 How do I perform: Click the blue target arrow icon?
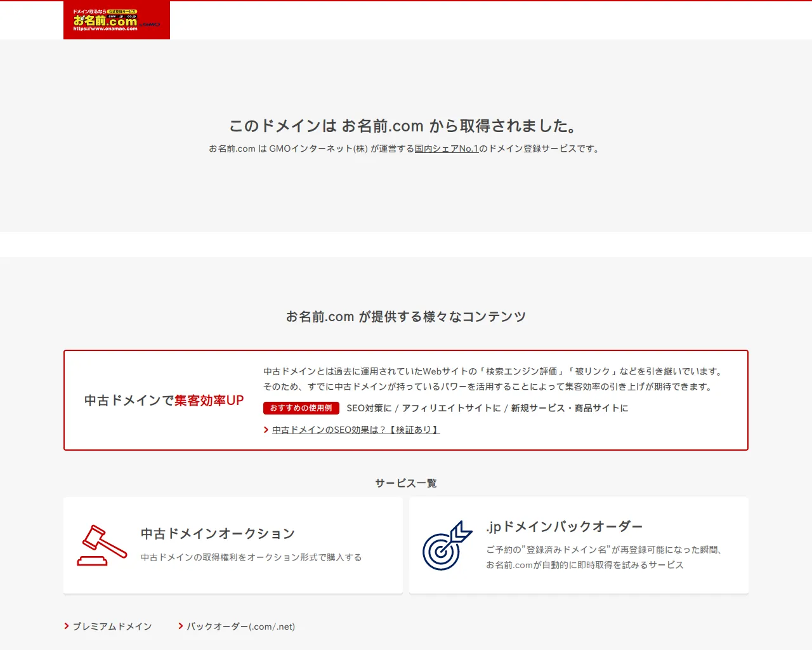click(447, 545)
